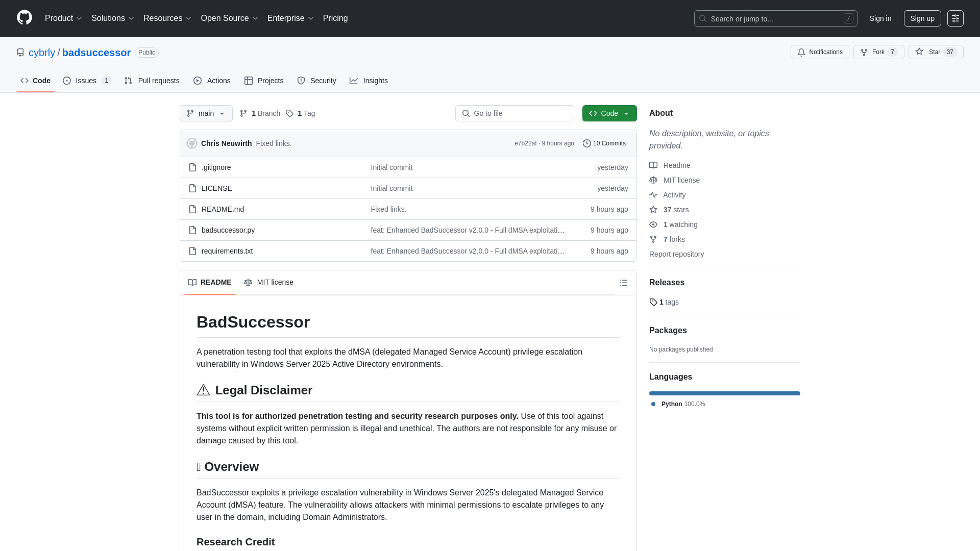Open the requirements.txt file
980x551 pixels.
227,251
